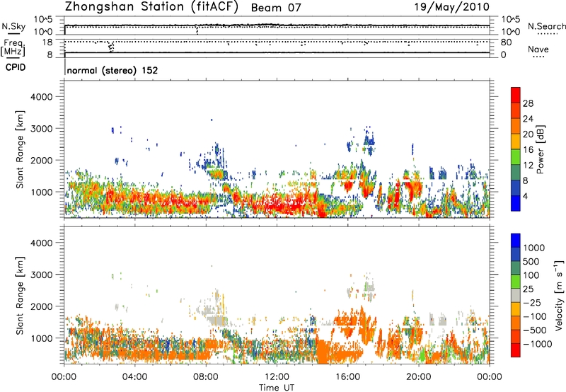Click the '28' tick on the power colorbar

pyautogui.click(x=528, y=103)
